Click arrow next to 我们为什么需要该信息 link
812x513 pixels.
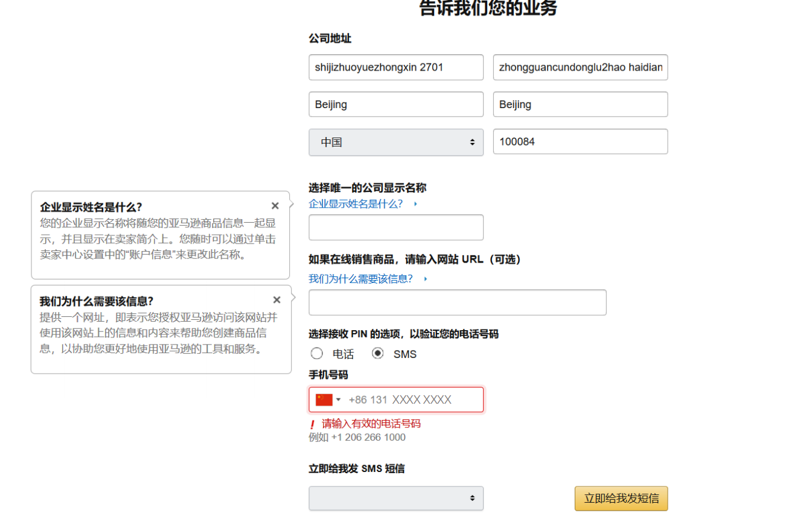tap(426, 279)
